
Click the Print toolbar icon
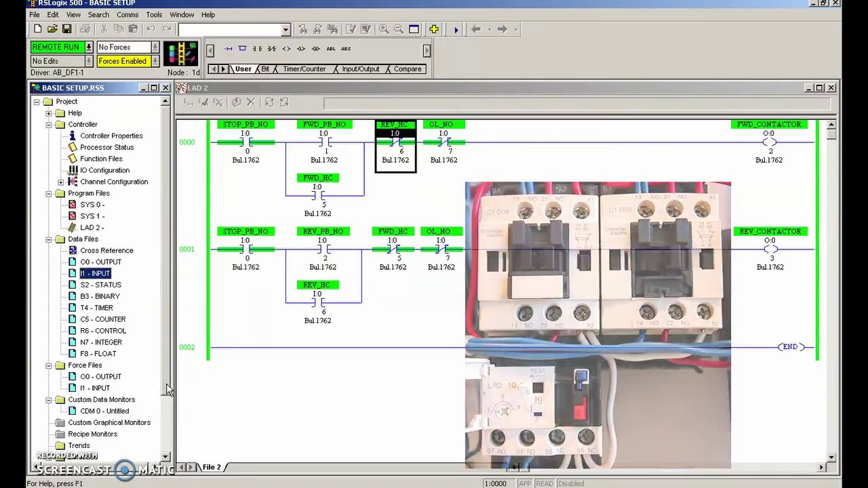[85, 29]
